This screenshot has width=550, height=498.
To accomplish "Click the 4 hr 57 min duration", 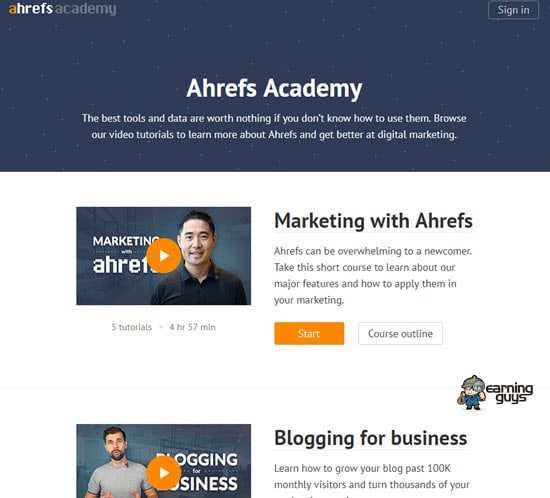I will (x=192, y=327).
